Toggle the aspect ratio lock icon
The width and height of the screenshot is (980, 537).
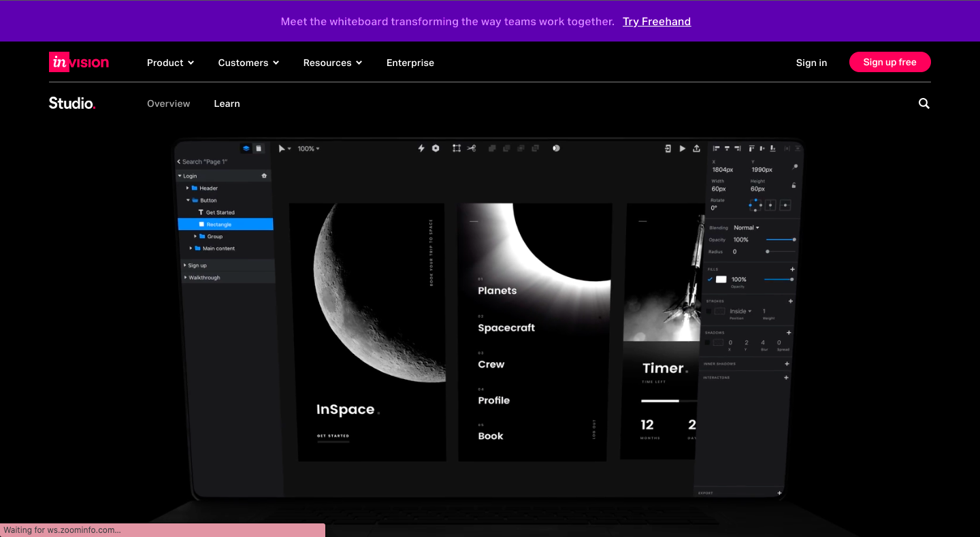tap(794, 185)
